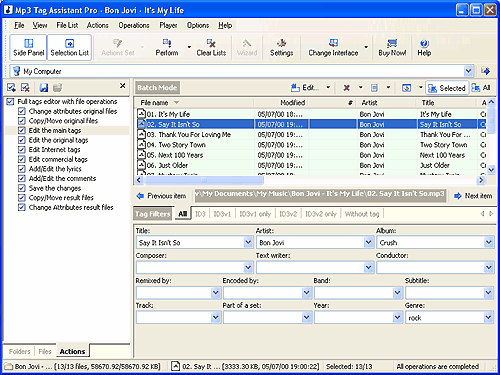Toggle Add/Edit the lyrics checkbox

pos(22,169)
